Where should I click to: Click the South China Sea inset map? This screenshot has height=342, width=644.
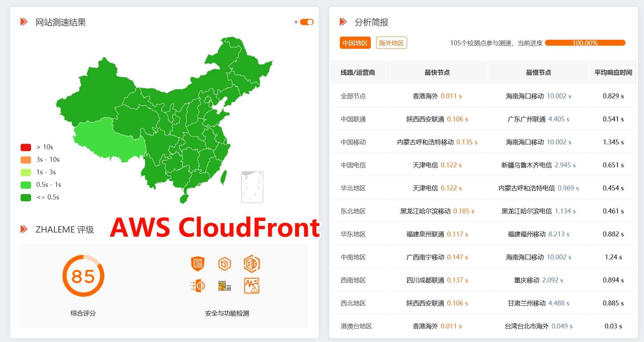pyautogui.click(x=252, y=187)
